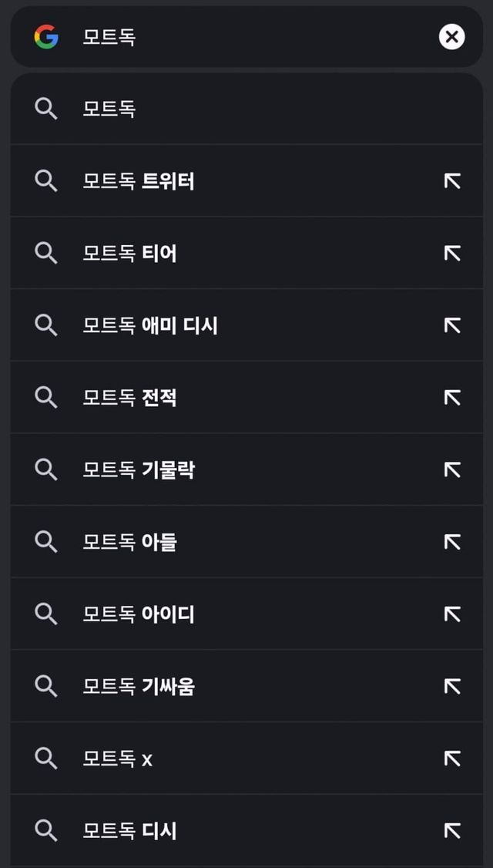Click the Google logo icon
Viewport: 493px width, 868px height.
coord(46,36)
